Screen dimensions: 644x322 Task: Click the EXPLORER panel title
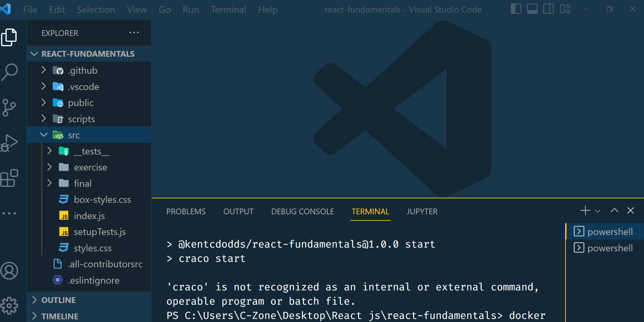[60, 33]
